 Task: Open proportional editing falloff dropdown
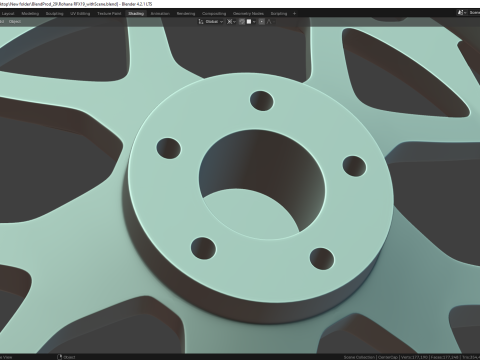point(271,22)
